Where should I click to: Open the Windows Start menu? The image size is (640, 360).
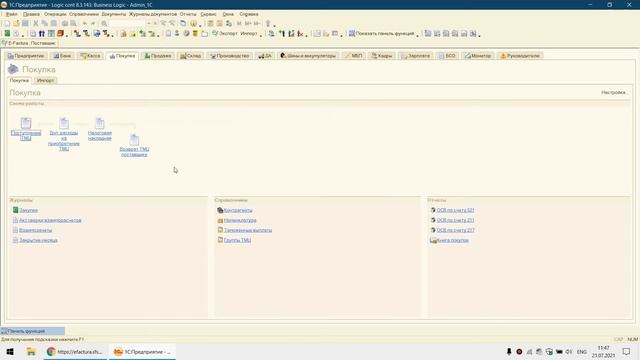(x=10, y=351)
